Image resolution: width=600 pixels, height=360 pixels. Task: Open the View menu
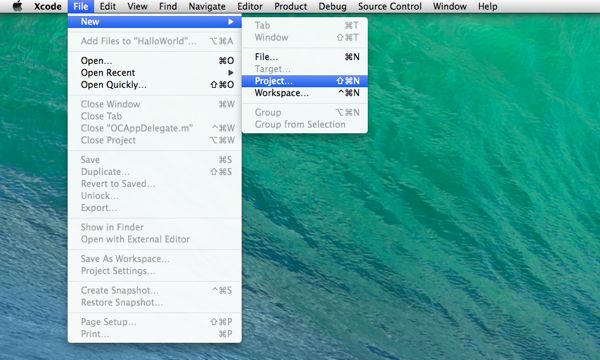pyautogui.click(x=137, y=7)
